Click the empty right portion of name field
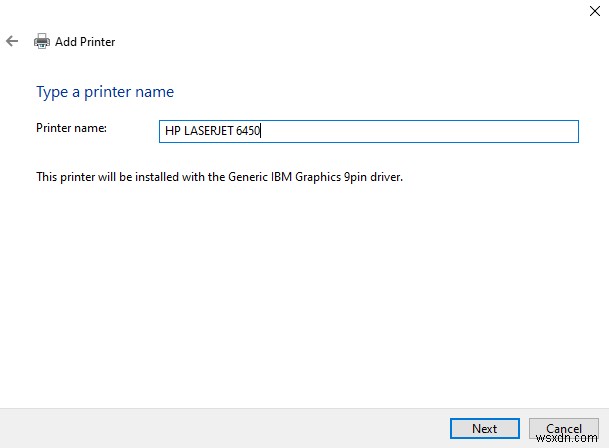The height and width of the screenshot is (448, 609). coord(450,131)
